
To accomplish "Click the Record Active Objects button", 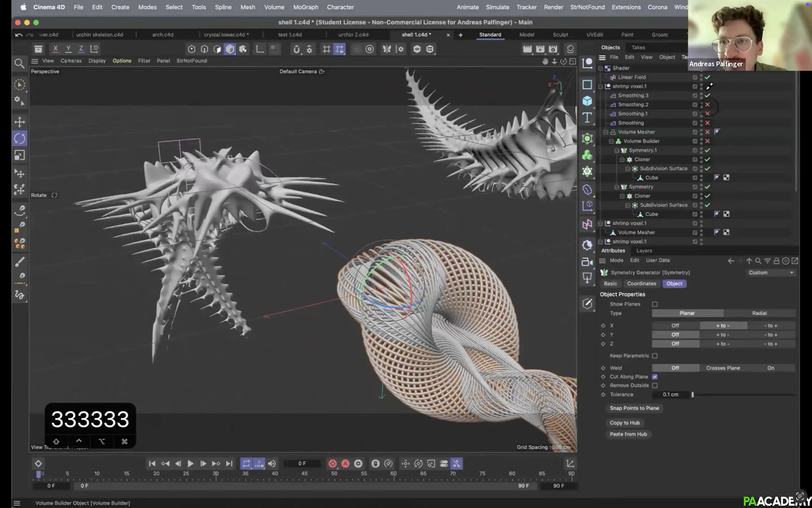I will pyautogui.click(x=332, y=464).
